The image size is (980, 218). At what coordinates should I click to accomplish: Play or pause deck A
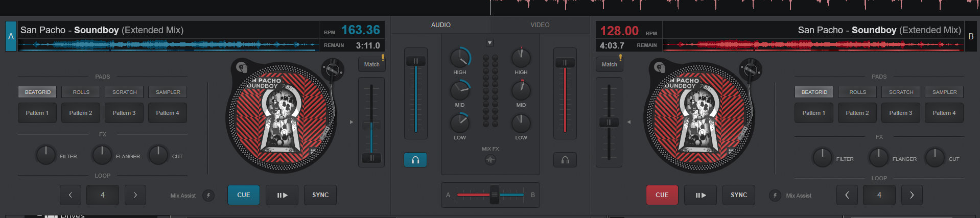coord(282,195)
